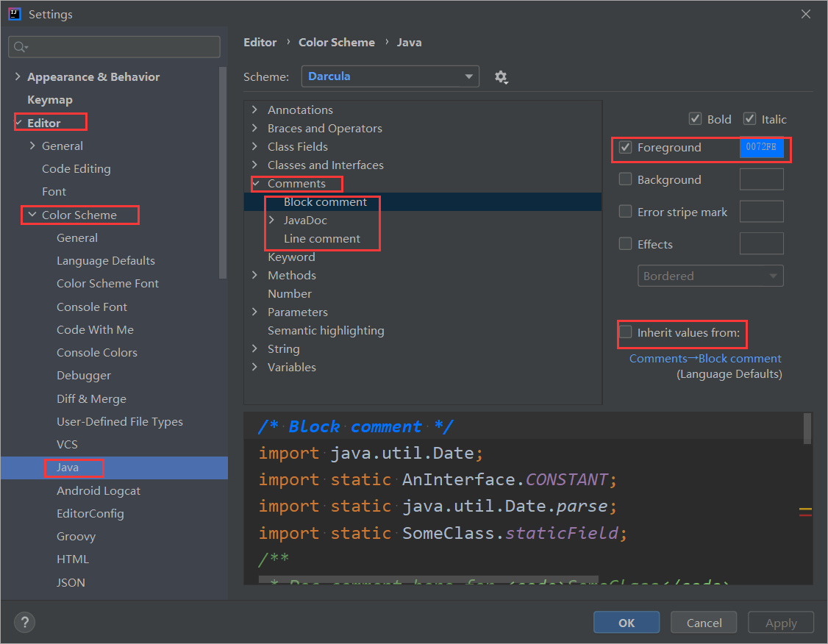Close the Settings dialog window
Screen dimensions: 828x644
pos(806,14)
